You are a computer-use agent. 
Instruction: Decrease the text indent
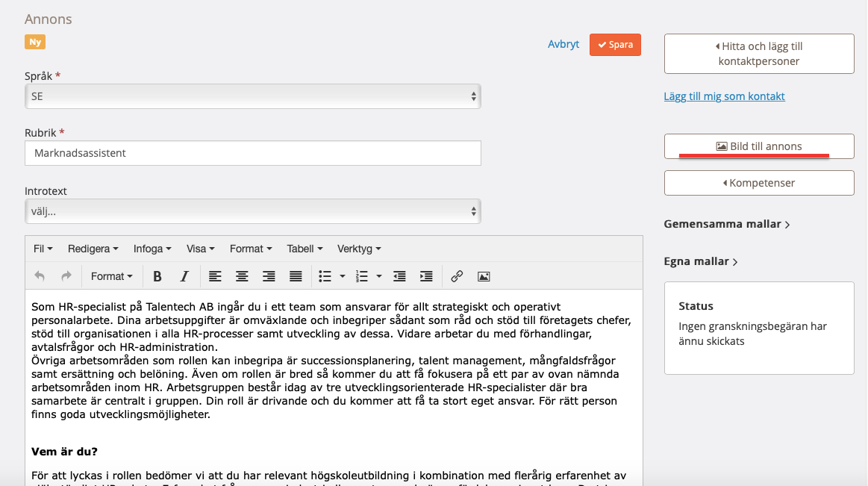(x=399, y=276)
